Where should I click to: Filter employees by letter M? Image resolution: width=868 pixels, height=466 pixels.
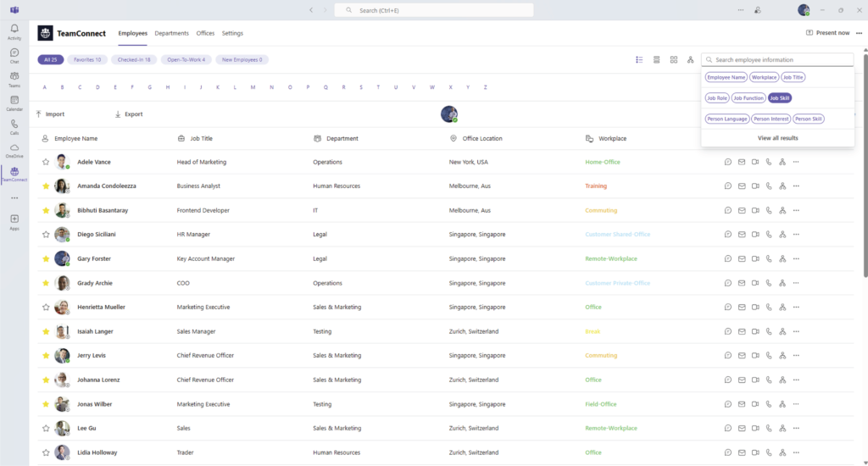click(x=253, y=87)
